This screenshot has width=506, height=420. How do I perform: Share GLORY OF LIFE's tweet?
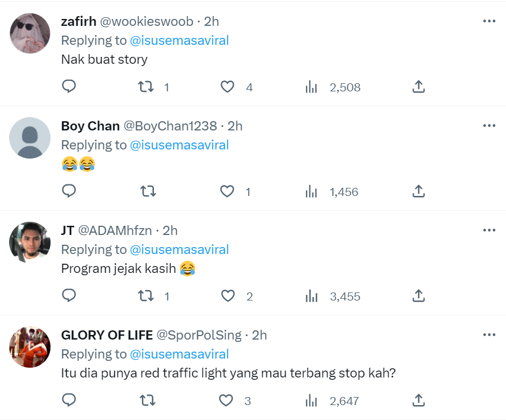[x=419, y=400]
